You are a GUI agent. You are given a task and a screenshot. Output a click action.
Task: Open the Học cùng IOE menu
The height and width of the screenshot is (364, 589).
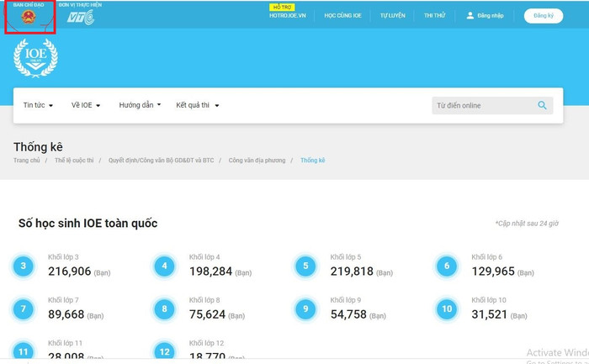[342, 15]
